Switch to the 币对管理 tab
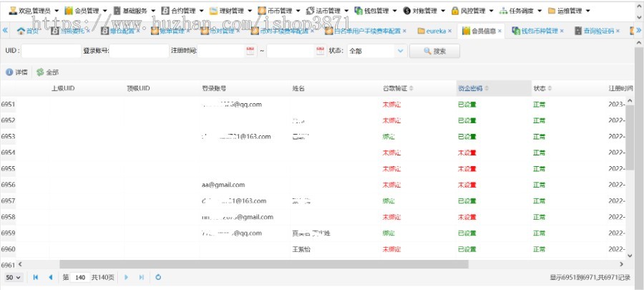 pyautogui.click(x=220, y=31)
